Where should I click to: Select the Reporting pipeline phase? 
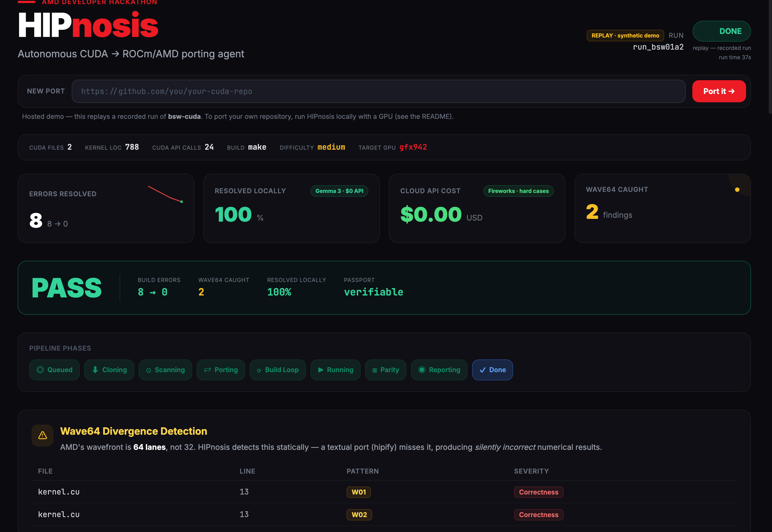point(439,370)
